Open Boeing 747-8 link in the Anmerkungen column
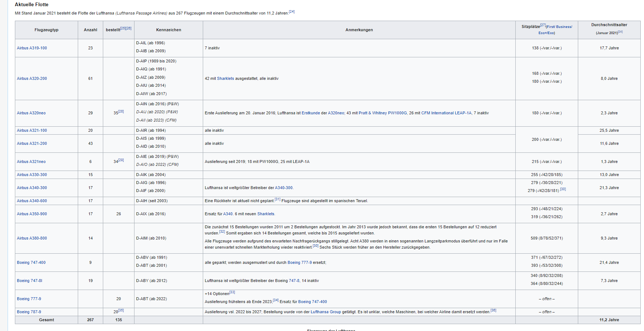644x331 pixels. tap(294, 281)
